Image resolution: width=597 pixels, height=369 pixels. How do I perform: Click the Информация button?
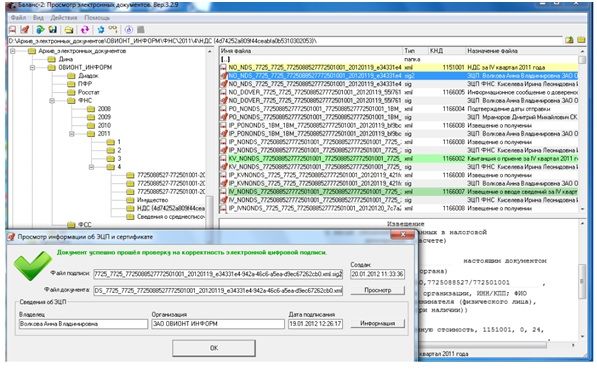coord(377,323)
